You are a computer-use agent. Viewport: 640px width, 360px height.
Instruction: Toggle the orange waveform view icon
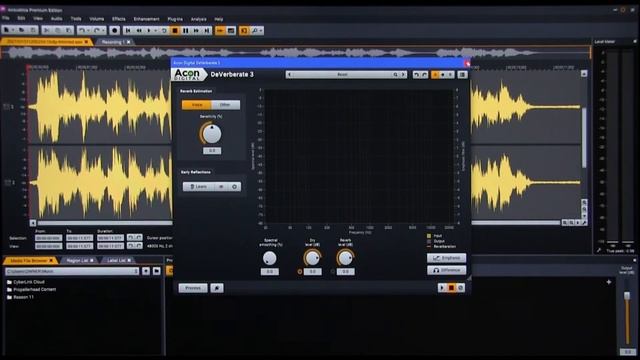click(220, 31)
